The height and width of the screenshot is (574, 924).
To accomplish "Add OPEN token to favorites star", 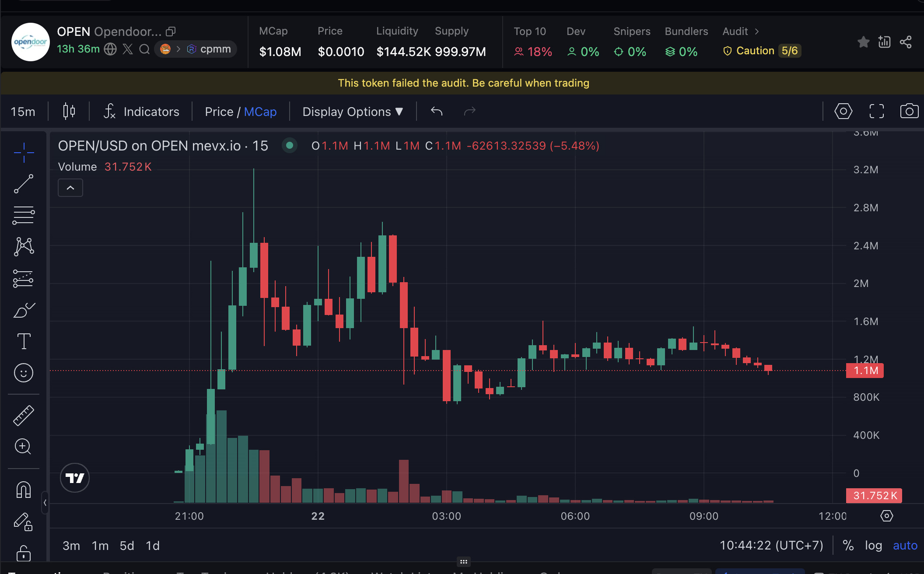I will (x=863, y=42).
